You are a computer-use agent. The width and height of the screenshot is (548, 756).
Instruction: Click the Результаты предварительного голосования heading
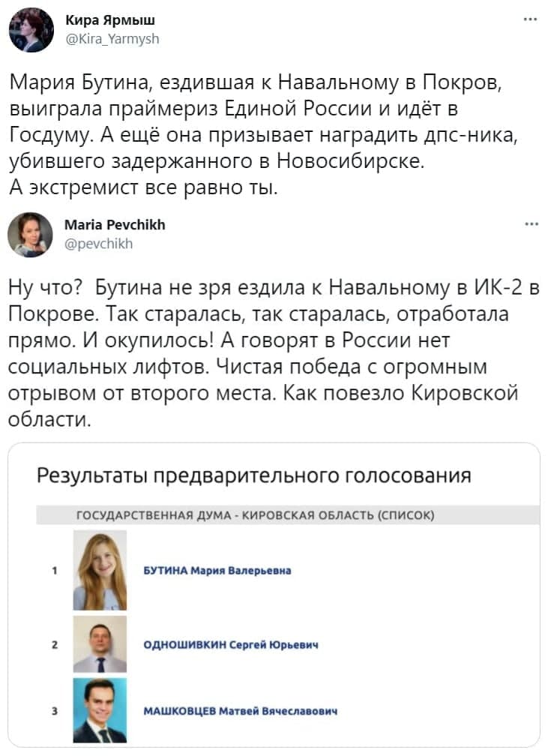[x=254, y=475]
